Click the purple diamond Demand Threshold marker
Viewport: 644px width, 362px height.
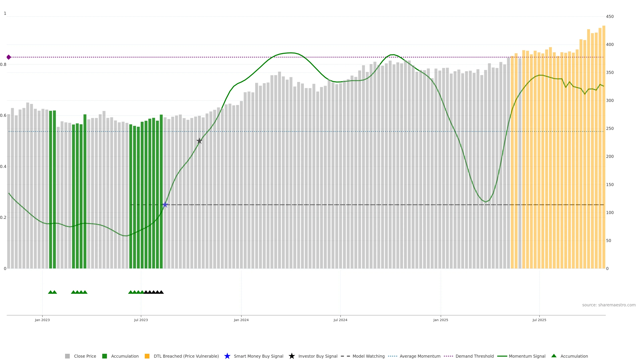click(x=9, y=57)
